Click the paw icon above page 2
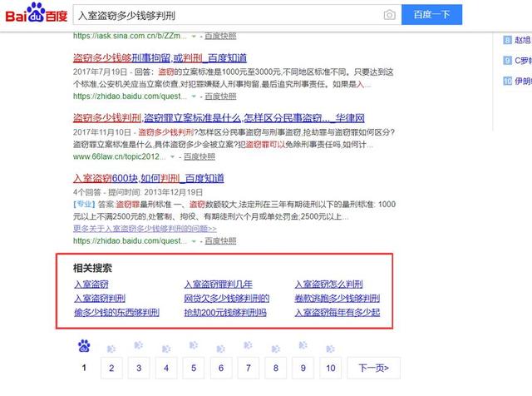Screen dimensions: 532x396 pyautogui.click(x=111, y=349)
